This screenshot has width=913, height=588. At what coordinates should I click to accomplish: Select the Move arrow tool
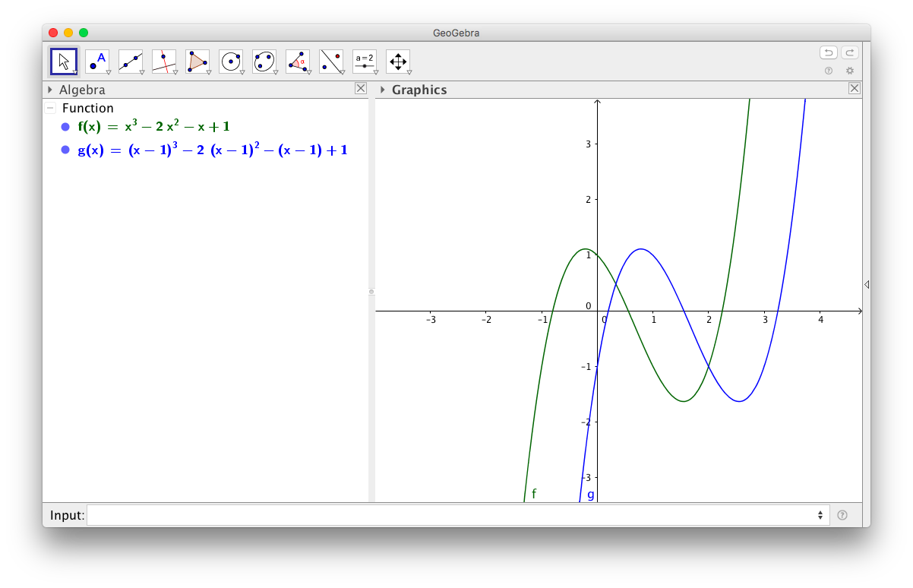point(64,62)
